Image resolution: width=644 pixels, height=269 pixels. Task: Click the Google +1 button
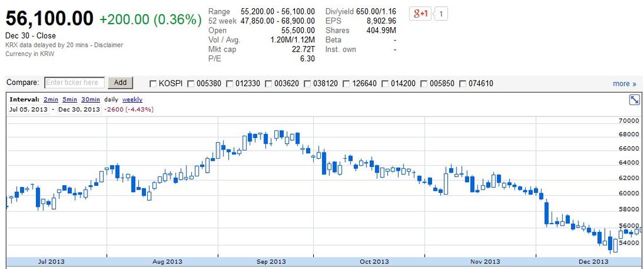(x=420, y=14)
